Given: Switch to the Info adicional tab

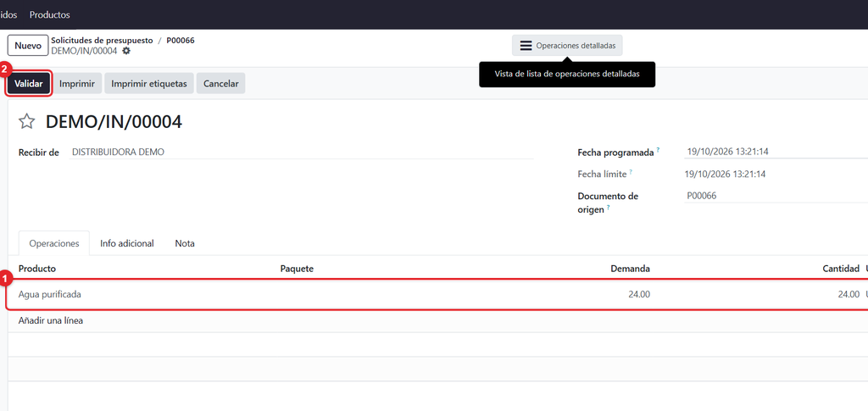Looking at the screenshot, I should tap(127, 243).
